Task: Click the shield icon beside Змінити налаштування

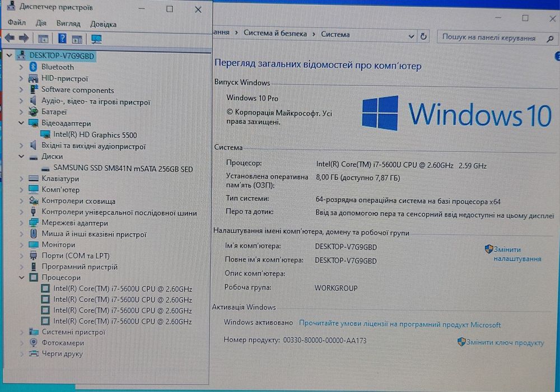Action: [x=489, y=249]
